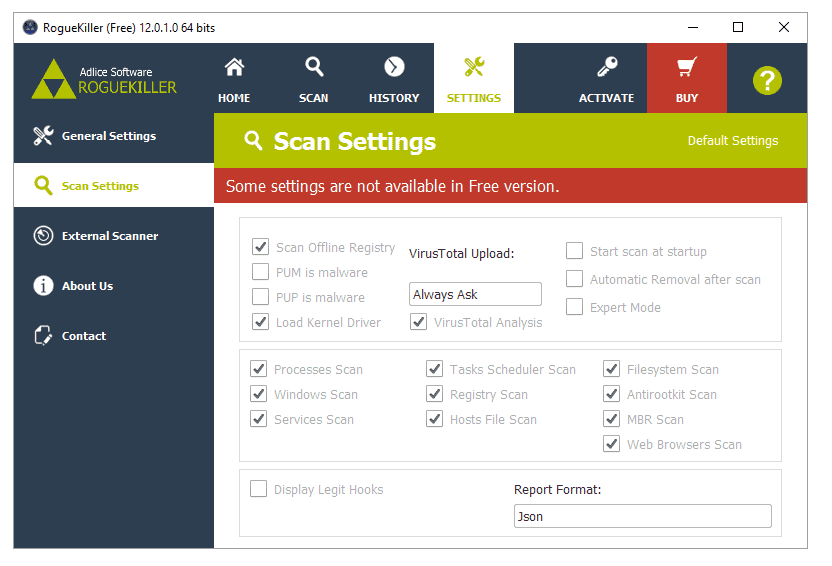Open the Contact section
This screenshot has width=832, height=566.
pos(83,336)
